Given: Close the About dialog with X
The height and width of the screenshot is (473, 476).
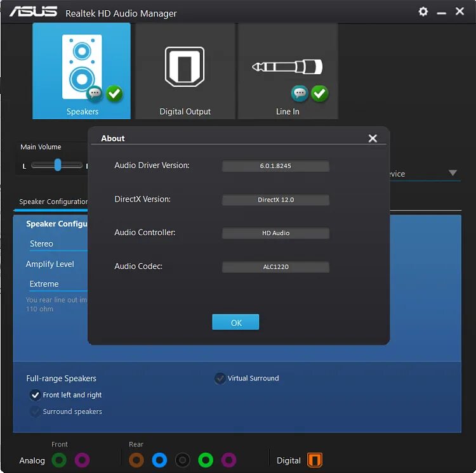Looking at the screenshot, I should tap(373, 138).
